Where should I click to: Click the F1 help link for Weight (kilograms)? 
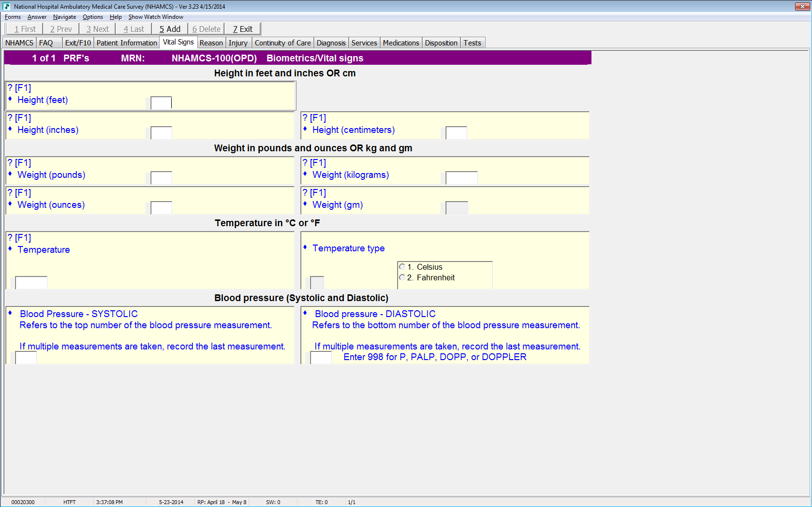(x=314, y=163)
